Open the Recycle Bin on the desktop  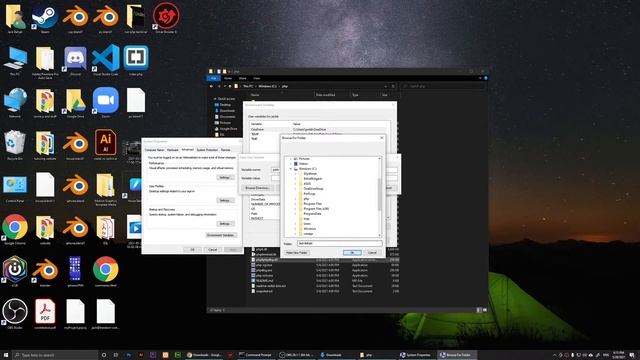15,145
